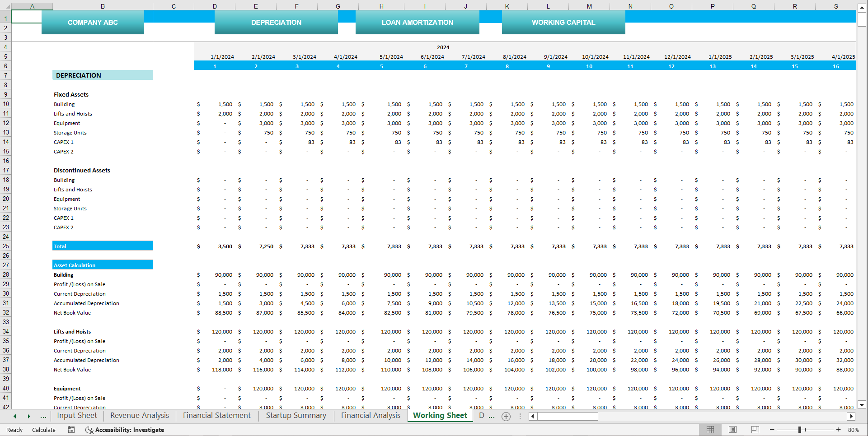
Task: Add a new worksheet with plus icon
Action: pyautogui.click(x=506, y=416)
